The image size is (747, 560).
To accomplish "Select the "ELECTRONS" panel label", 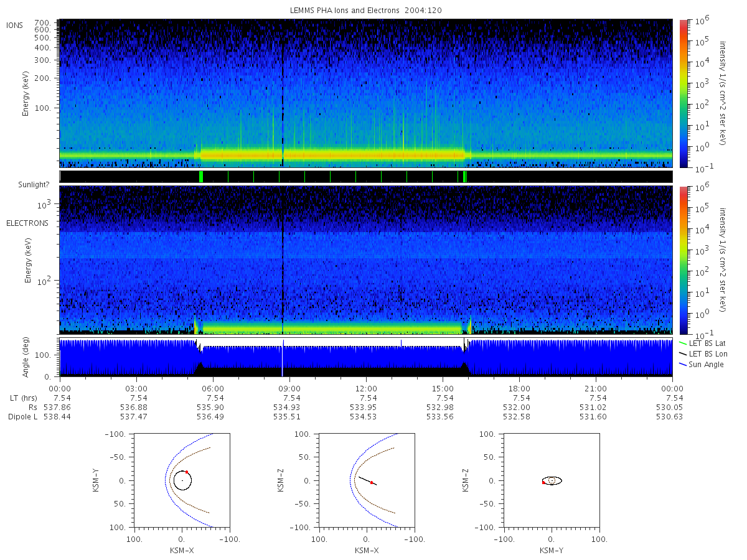I will 27,223.
